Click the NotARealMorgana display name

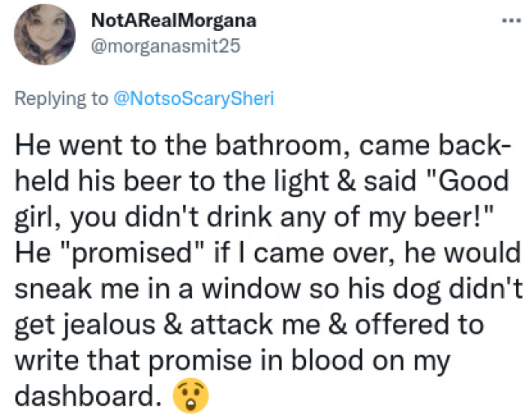[x=173, y=21]
